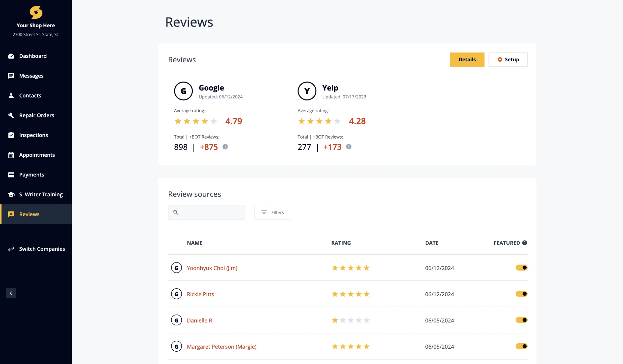Click the DATE column header
The width and height of the screenshot is (623, 364).
click(x=432, y=243)
